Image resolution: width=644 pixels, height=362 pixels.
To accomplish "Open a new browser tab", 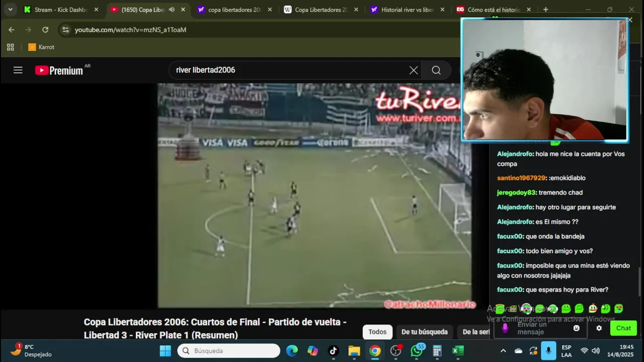I will pos(546,10).
